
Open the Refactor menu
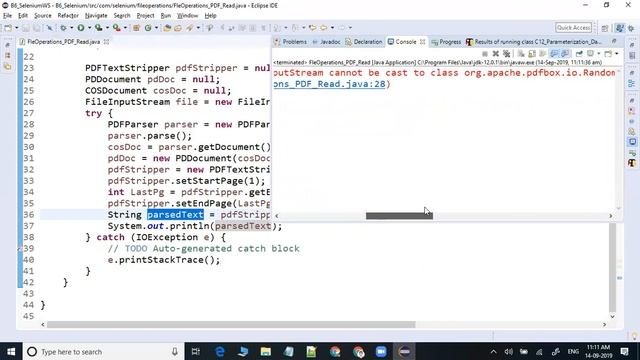click(x=68, y=16)
